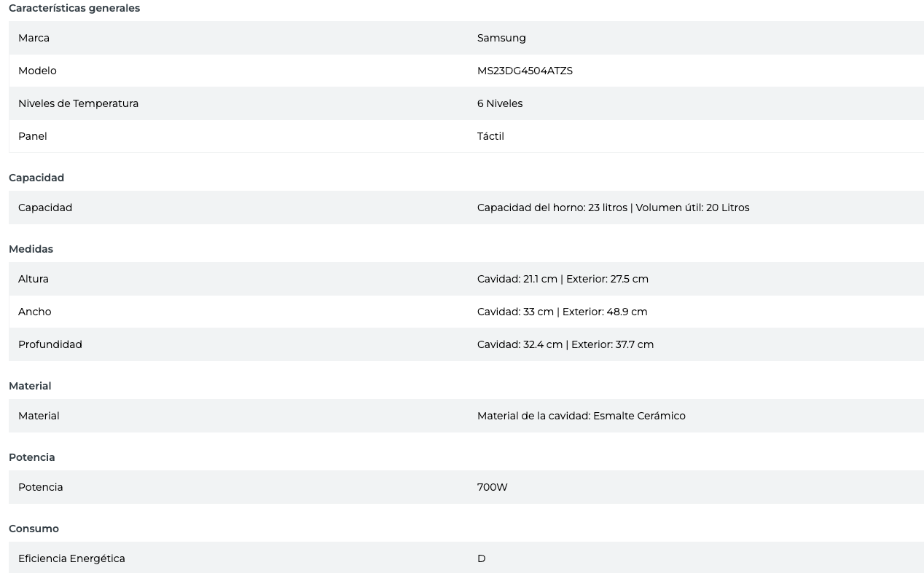Click the "Consumo" section heading
Viewport: 924px width, 573px height.
[x=34, y=529]
